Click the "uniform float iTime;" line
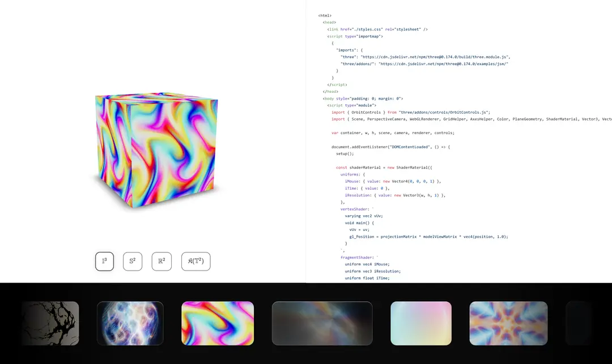The width and height of the screenshot is (612, 364). [x=367, y=279]
